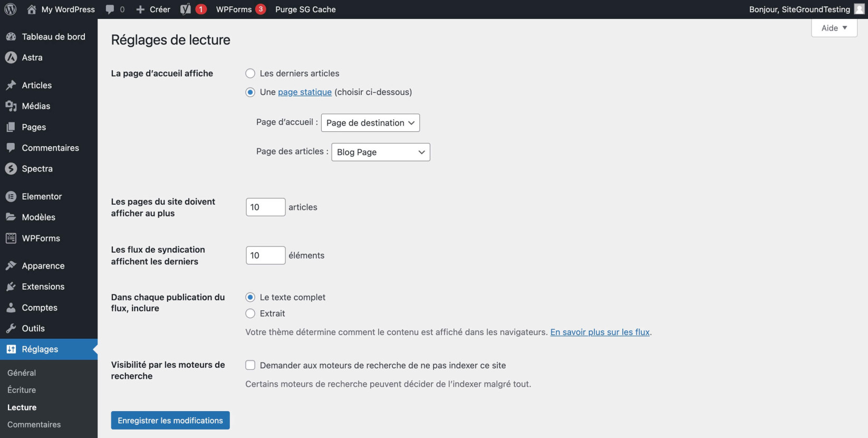Open the En savoir plus sur les flux link
The height and width of the screenshot is (438, 868).
coord(600,332)
